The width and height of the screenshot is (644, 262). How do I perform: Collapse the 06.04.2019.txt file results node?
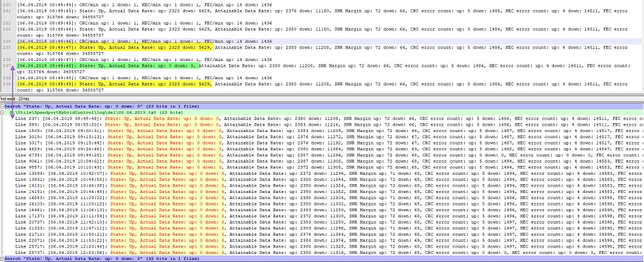[2, 112]
